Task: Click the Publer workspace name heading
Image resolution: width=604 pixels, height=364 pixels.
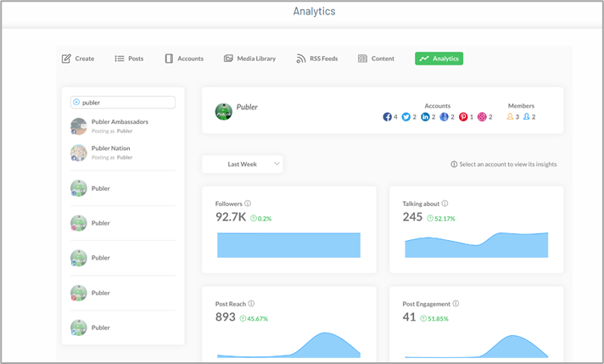Action: coord(247,107)
